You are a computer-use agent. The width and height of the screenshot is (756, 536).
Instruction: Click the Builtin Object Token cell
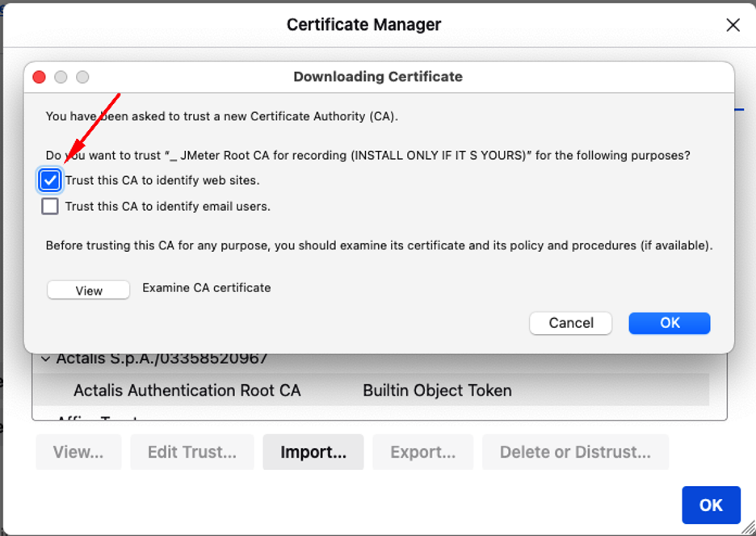(x=437, y=390)
